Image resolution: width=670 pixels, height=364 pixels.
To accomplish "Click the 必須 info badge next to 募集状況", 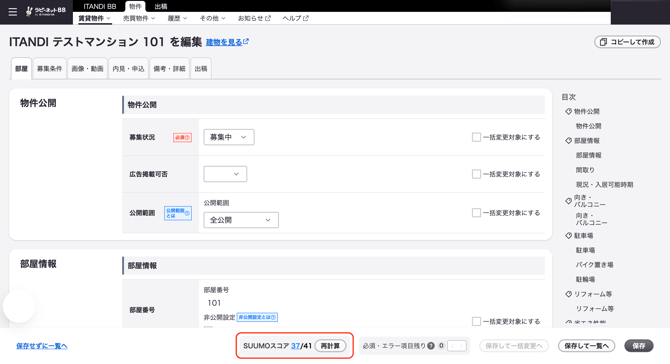I will [182, 138].
